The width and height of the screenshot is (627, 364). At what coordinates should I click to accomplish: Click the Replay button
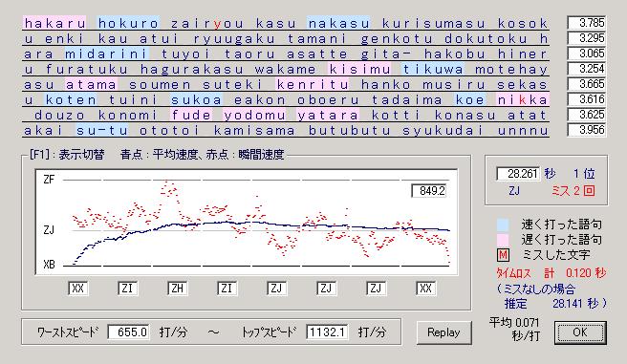click(x=443, y=332)
